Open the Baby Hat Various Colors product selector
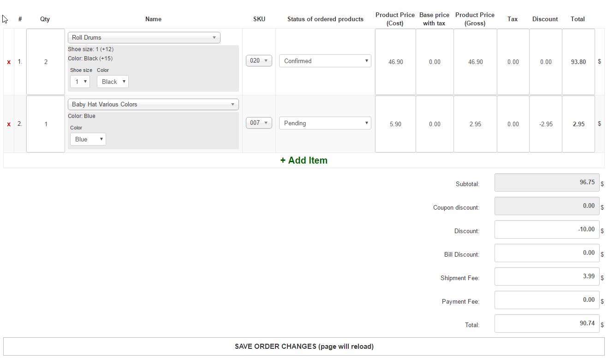 pos(153,104)
